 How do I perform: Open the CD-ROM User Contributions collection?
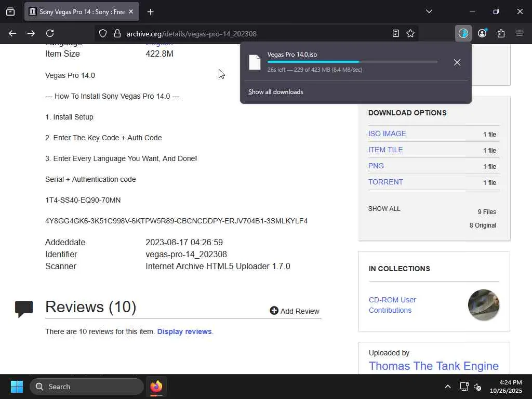pyautogui.click(x=392, y=305)
